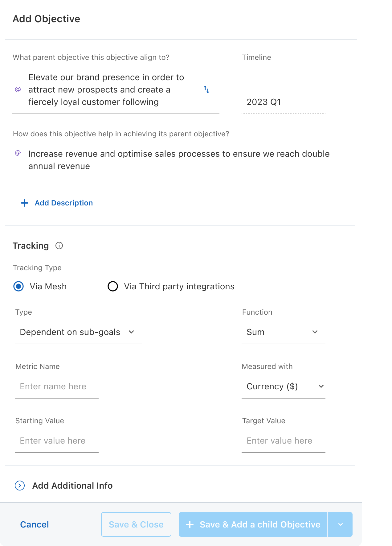Click the plus icon on Save & Add child button
Screen dimensions: 392x546
190,524
